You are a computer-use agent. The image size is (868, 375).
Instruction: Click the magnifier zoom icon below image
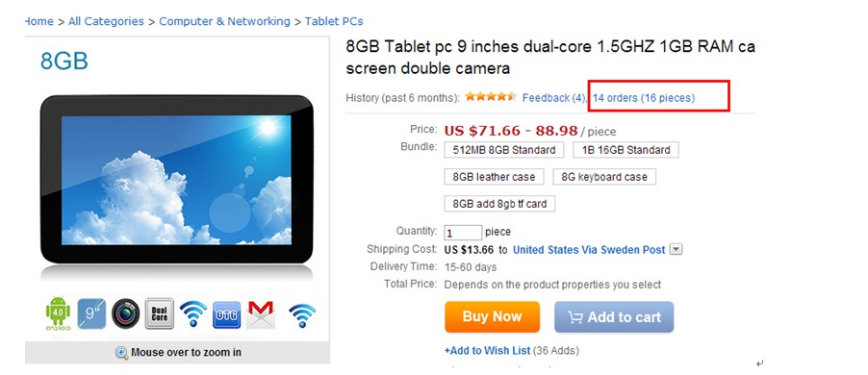[122, 353]
